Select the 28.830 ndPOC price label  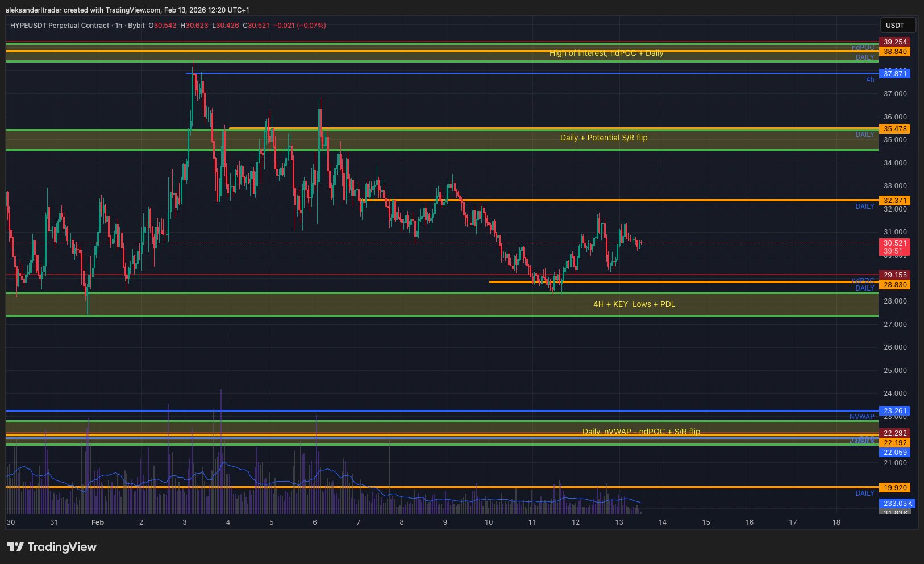[894, 285]
